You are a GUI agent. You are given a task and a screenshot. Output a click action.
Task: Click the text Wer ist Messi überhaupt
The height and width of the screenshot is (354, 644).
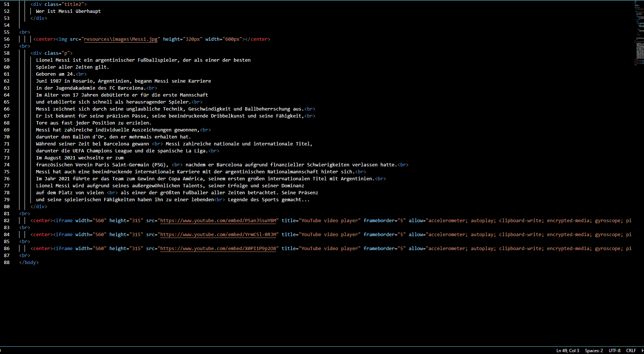[x=68, y=11]
